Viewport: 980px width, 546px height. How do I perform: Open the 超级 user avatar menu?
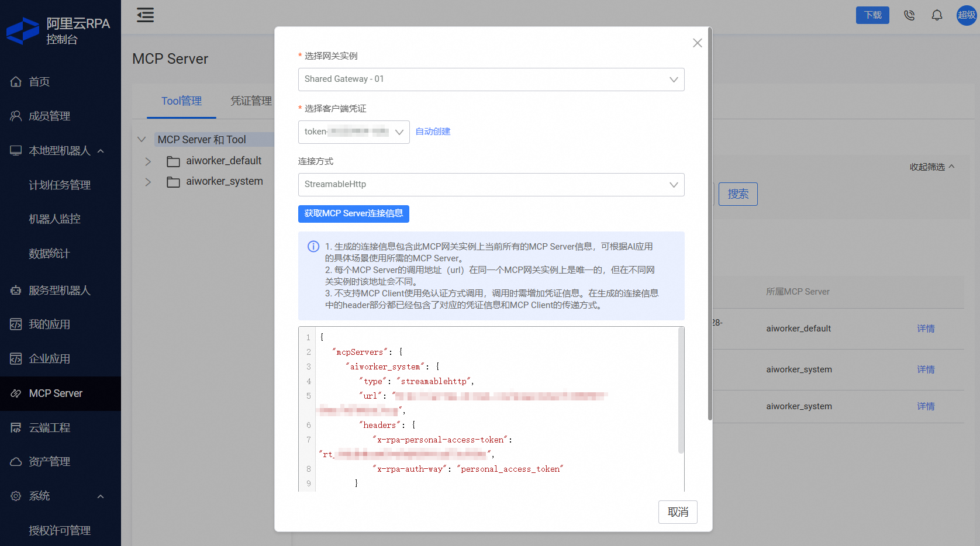pyautogui.click(x=967, y=15)
